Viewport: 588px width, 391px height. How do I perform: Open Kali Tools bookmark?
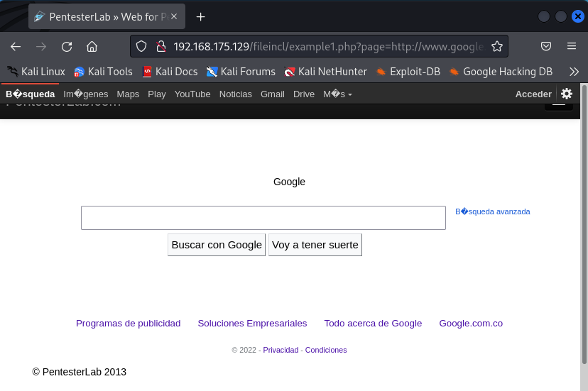pos(103,72)
